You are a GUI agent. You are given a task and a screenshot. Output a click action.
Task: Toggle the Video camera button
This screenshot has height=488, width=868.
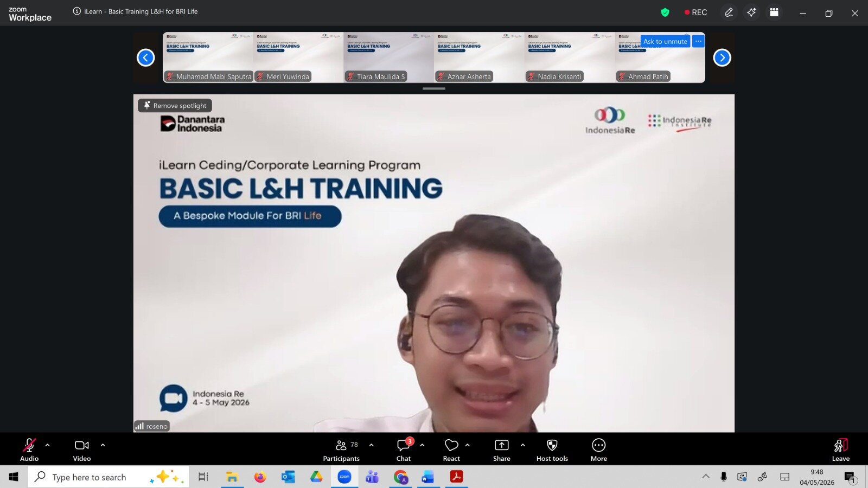pyautogui.click(x=82, y=450)
